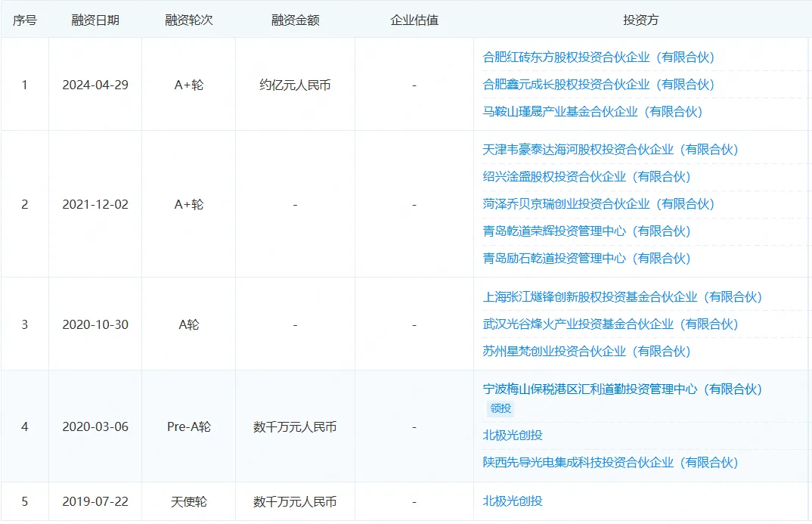Open investor 合肥红砖东方股权投资合伙企业 link
Screen dimensions: 812x524
599,57
